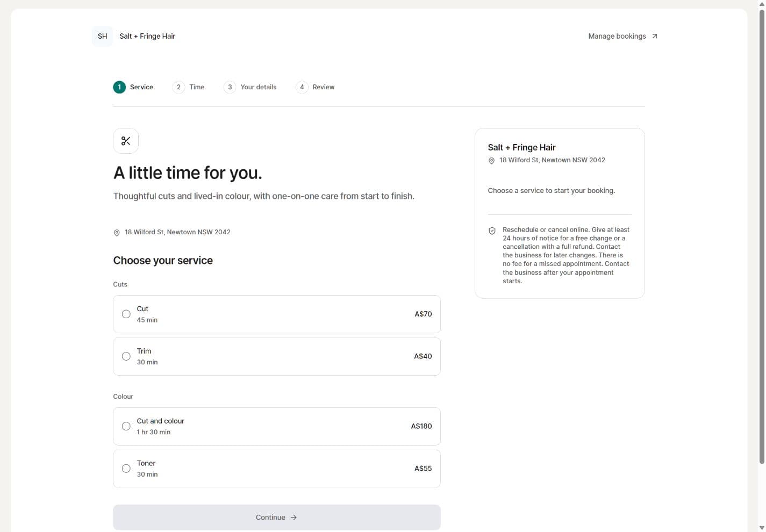Click the Cuts category label
Image resolution: width=766 pixels, height=532 pixels.
(120, 284)
